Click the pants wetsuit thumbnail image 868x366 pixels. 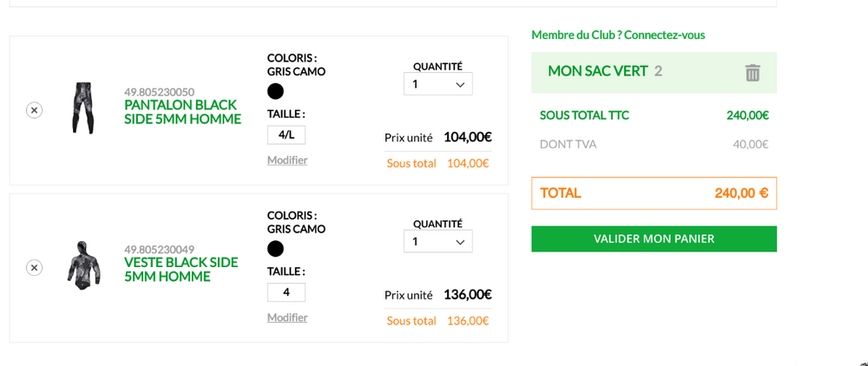click(82, 108)
